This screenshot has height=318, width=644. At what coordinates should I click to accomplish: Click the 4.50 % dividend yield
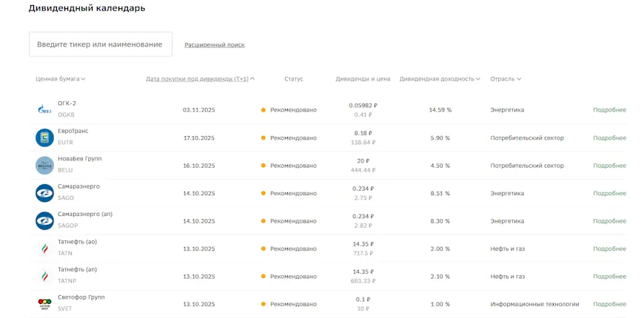[440, 166]
